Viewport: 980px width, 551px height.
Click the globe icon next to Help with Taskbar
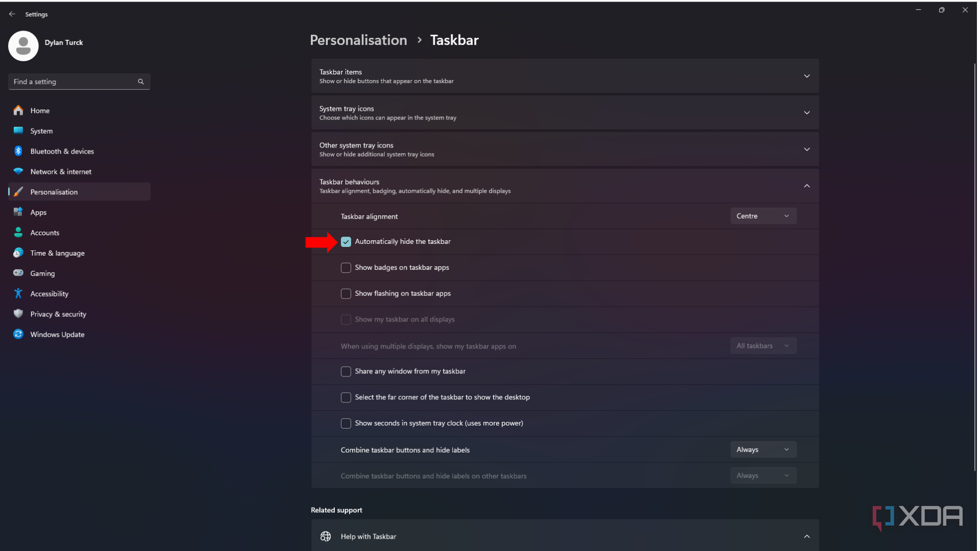pyautogui.click(x=325, y=536)
